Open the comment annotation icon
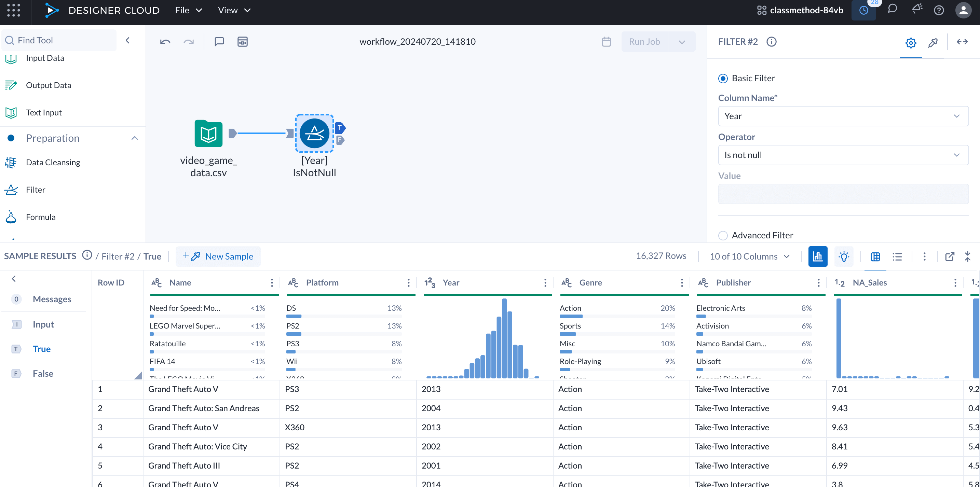Image resolution: width=980 pixels, height=487 pixels. point(219,41)
